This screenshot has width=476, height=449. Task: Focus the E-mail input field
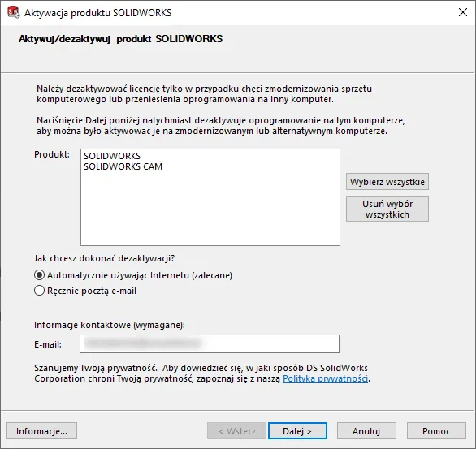click(210, 343)
